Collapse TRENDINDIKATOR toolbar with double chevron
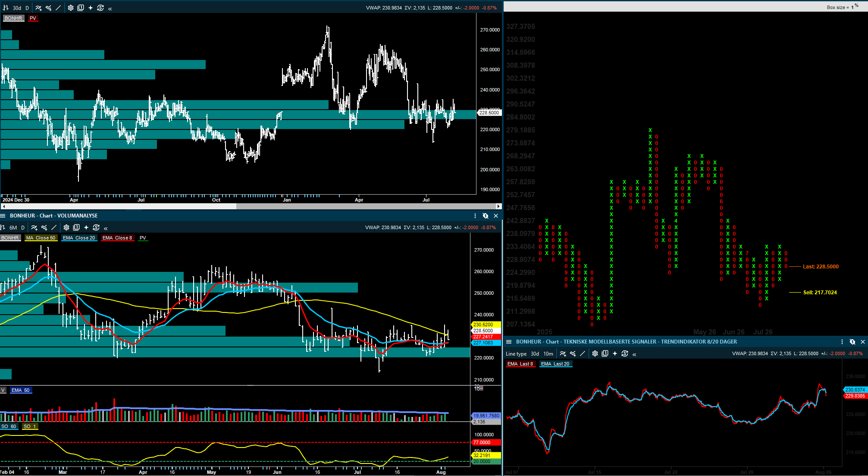 [634, 354]
